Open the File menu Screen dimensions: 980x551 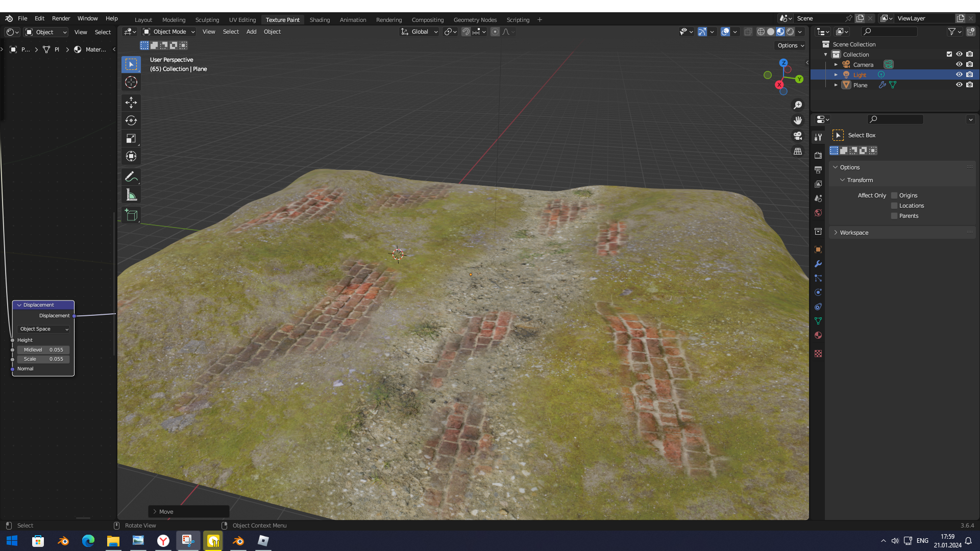(22, 18)
